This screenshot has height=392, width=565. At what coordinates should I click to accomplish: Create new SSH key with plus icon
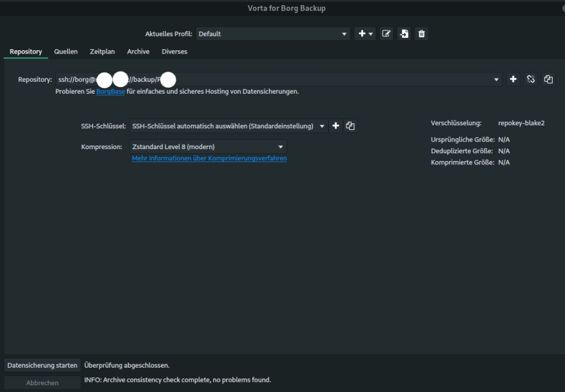point(336,126)
